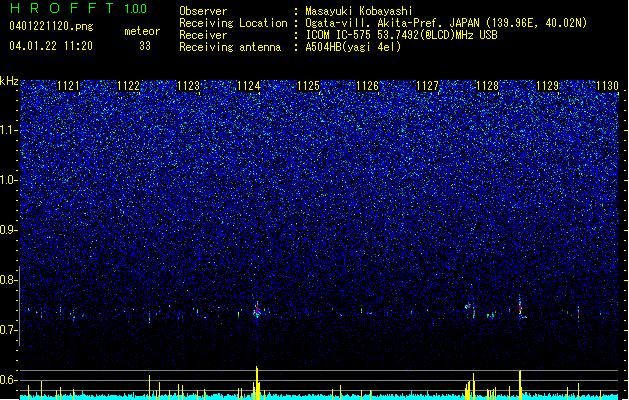Click the 1124 time marker
The height and width of the screenshot is (400, 629).
click(x=248, y=86)
